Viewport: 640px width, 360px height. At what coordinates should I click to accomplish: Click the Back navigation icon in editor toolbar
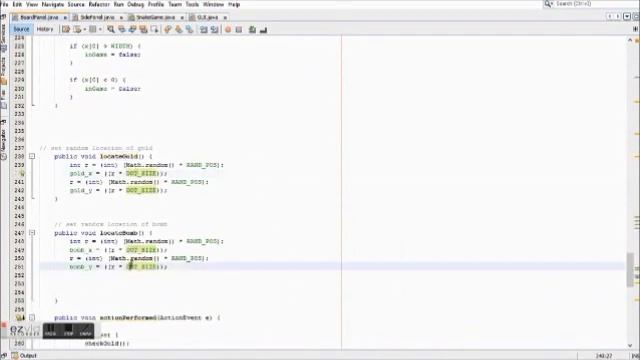(x=77, y=29)
